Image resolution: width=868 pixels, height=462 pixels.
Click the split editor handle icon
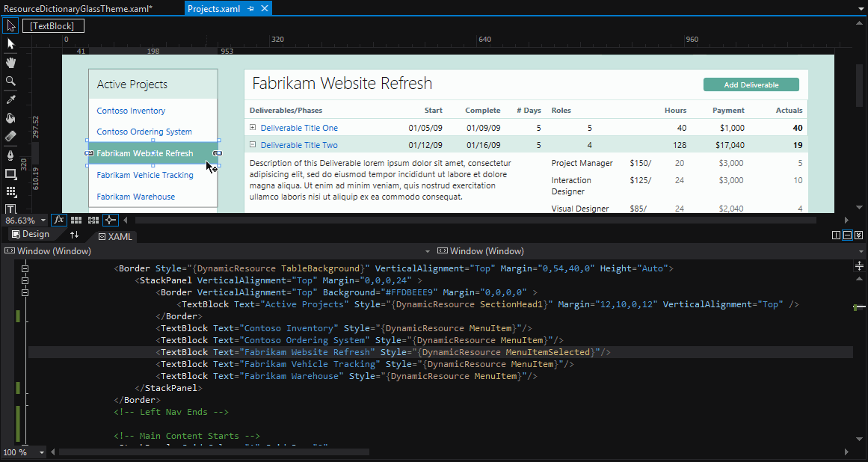(x=859, y=266)
